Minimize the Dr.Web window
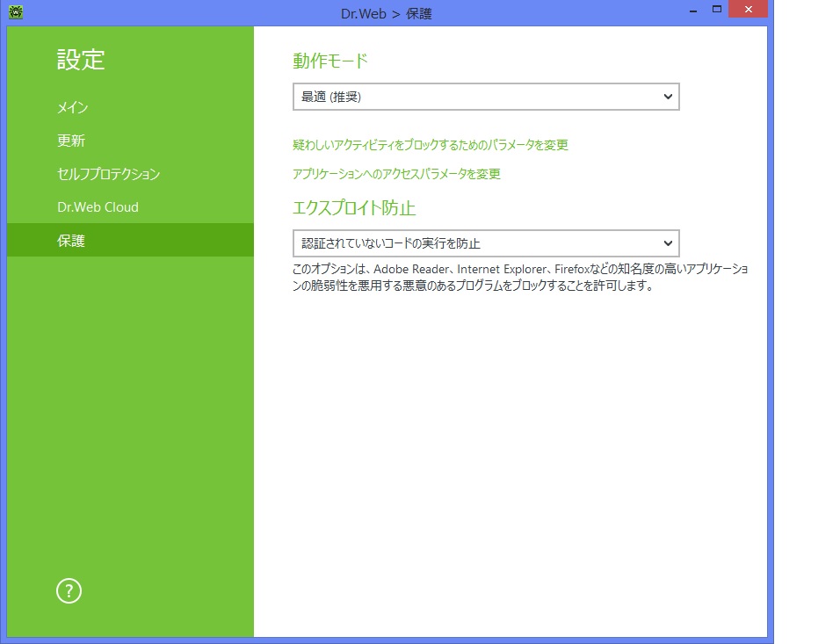Screen dimensions: 840x644 click(x=692, y=10)
